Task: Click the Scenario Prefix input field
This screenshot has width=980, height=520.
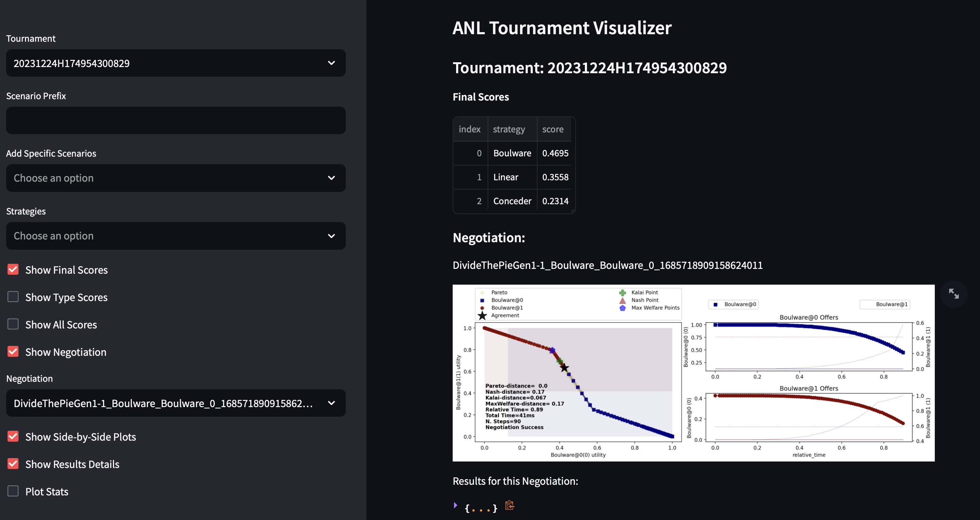Action: 176,120
